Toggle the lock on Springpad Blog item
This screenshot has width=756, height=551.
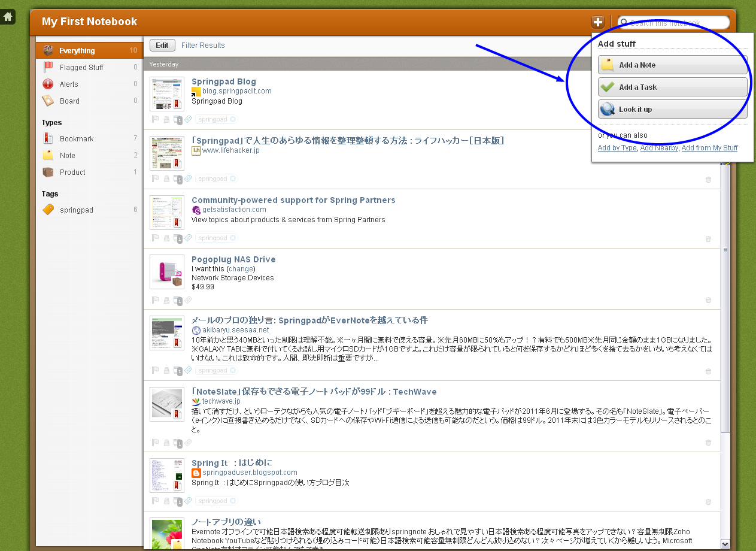[166, 120]
